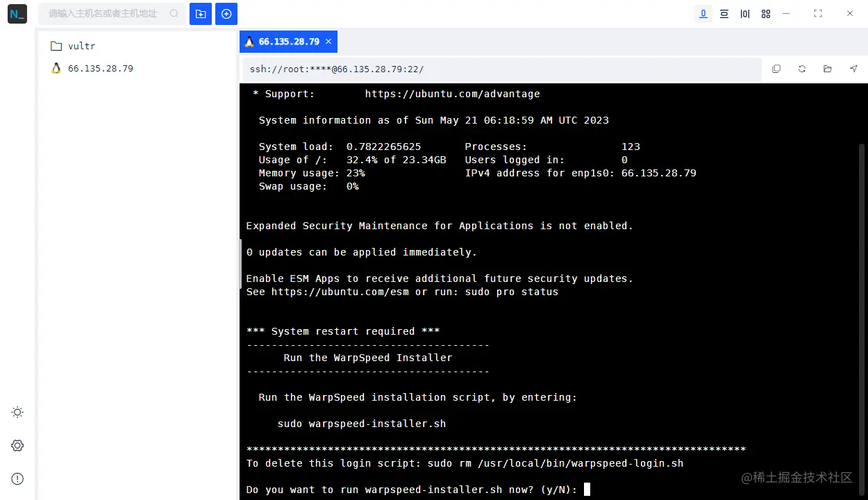Click the terminal prompt 'run warpspeed-installer.sh now?'

pos(412,490)
